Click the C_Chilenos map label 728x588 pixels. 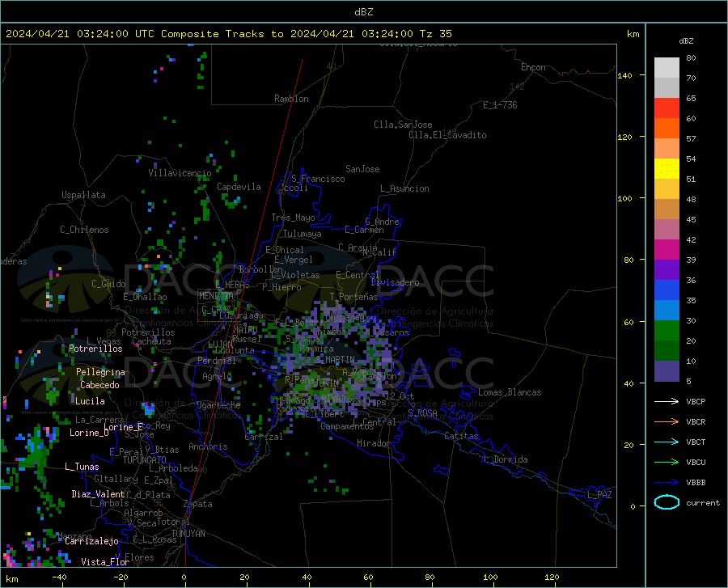point(84,230)
